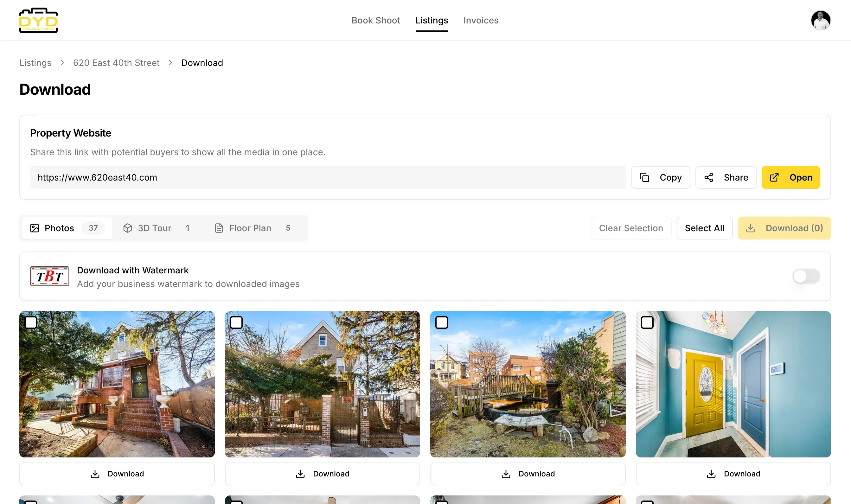Screen dimensions: 851x504
Task: Click the TBT watermark logo thumbnail
Action: click(x=49, y=276)
